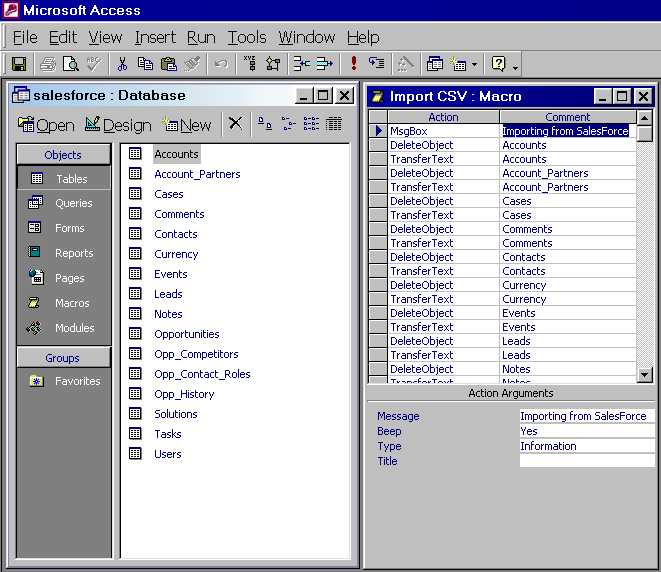Collapse the Groups section header
Image resolution: width=661 pixels, height=572 pixels.
[63, 358]
